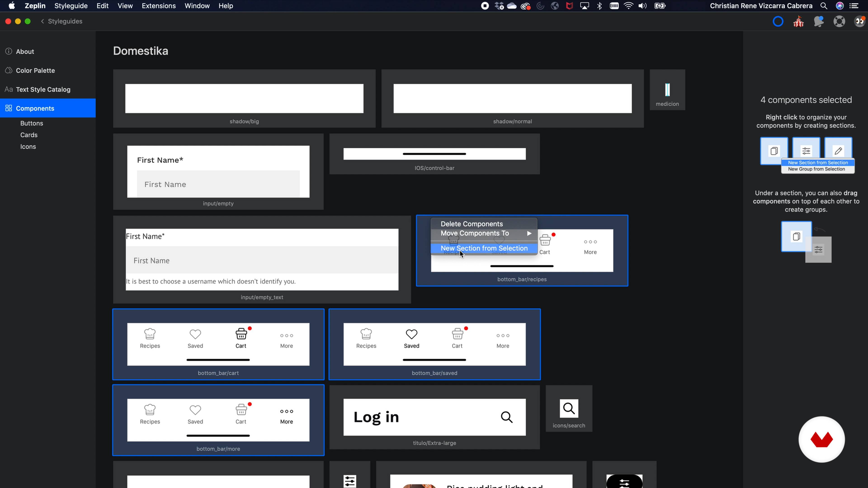Viewport: 868px width, 488px height.
Task: Open the lifebuoy help icon
Action: (839, 21)
